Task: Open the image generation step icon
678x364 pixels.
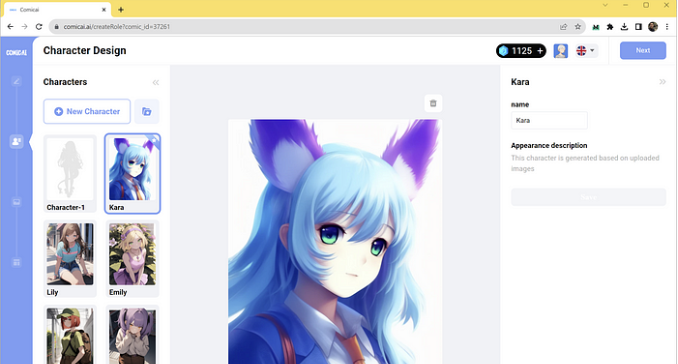Action: pos(16,202)
